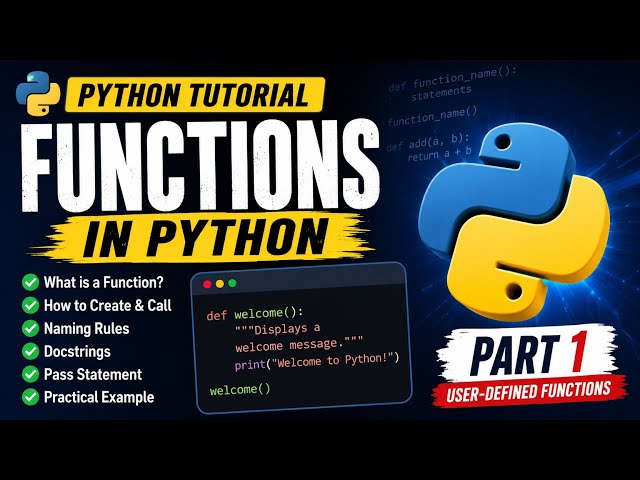Select the What is a Function? text
Screen dimensions: 640x480
pyautogui.click(x=104, y=282)
